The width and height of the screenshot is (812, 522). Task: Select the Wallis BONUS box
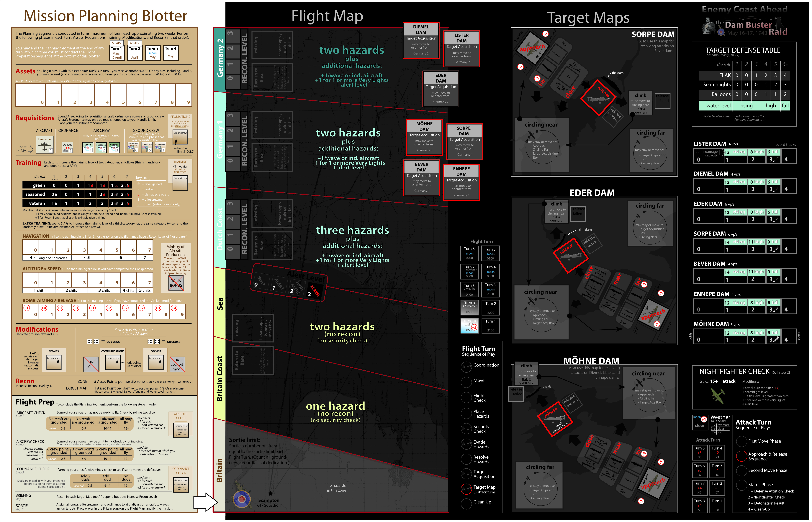[x=176, y=283]
